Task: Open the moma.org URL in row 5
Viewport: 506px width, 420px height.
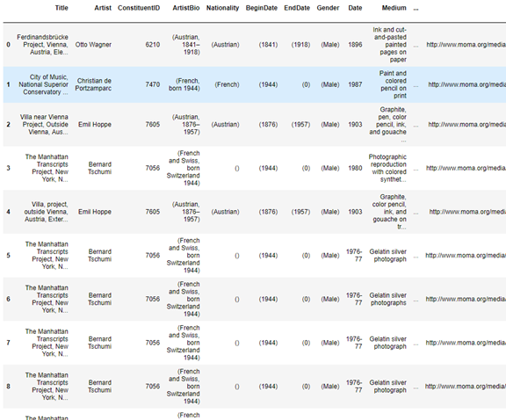Action: tap(466, 256)
